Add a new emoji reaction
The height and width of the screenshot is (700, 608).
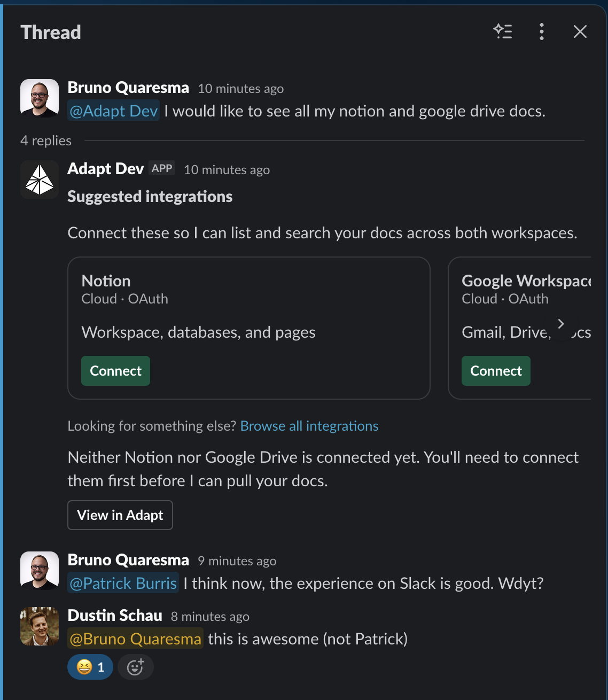(x=136, y=667)
